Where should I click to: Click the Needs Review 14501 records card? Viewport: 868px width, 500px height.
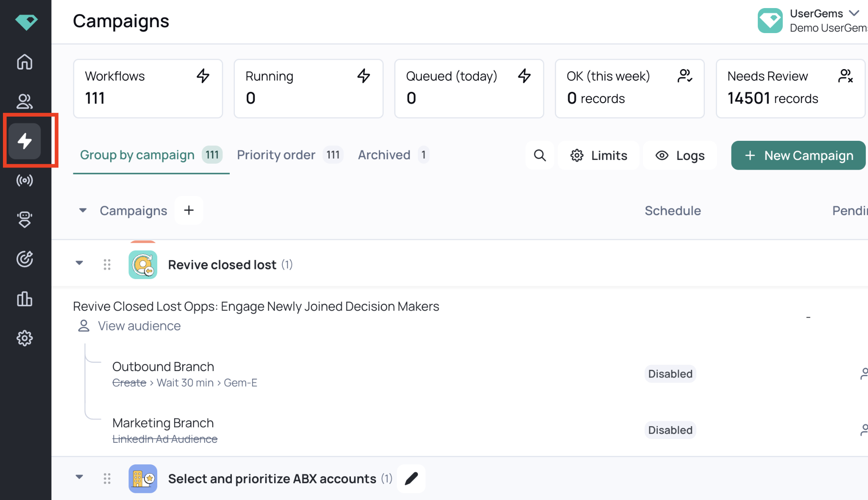[x=790, y=89]
